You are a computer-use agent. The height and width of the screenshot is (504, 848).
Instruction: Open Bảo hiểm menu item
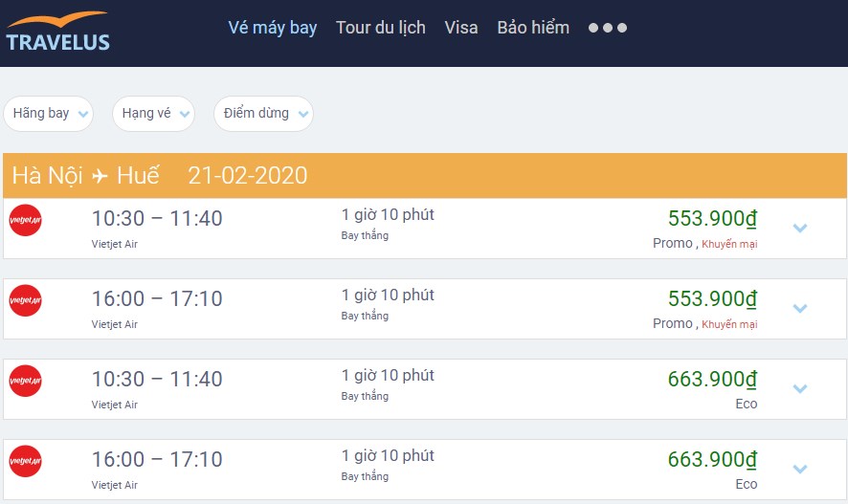click(x=533, y=28)
